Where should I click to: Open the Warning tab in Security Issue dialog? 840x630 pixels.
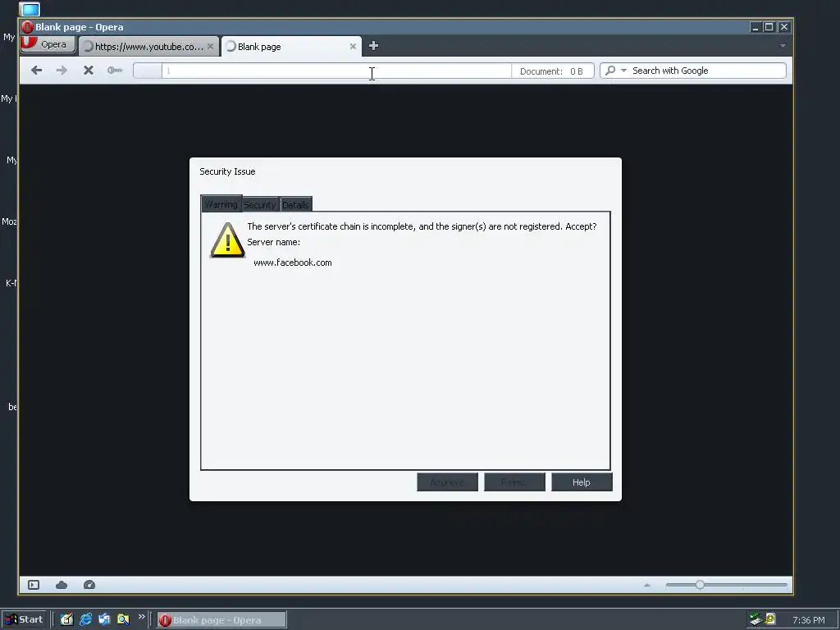(221, 204)
